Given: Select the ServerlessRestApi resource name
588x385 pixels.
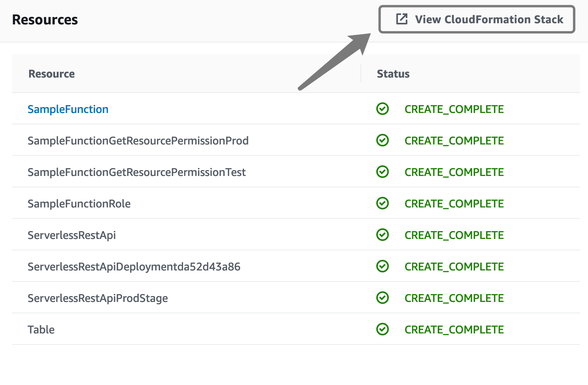Looking at the screenshot, I should coord(72,235).
